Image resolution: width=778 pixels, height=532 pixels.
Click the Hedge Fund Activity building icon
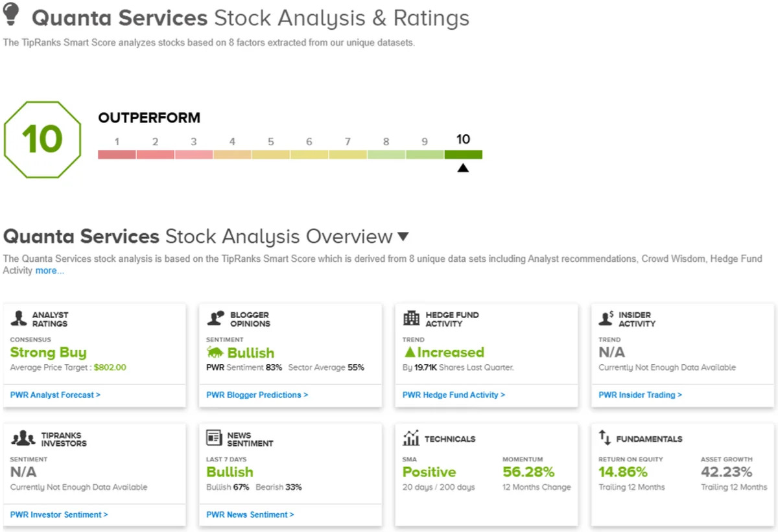[411, 318]
